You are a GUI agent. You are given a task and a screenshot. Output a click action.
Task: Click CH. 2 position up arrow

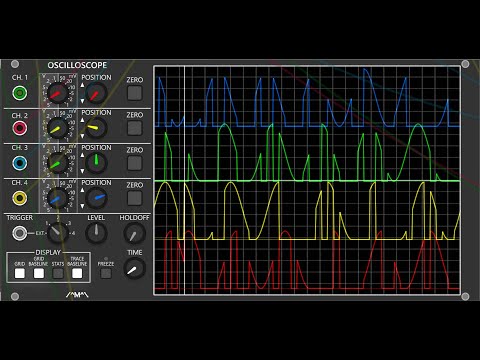pyautogui.click(x=82, y=120)
